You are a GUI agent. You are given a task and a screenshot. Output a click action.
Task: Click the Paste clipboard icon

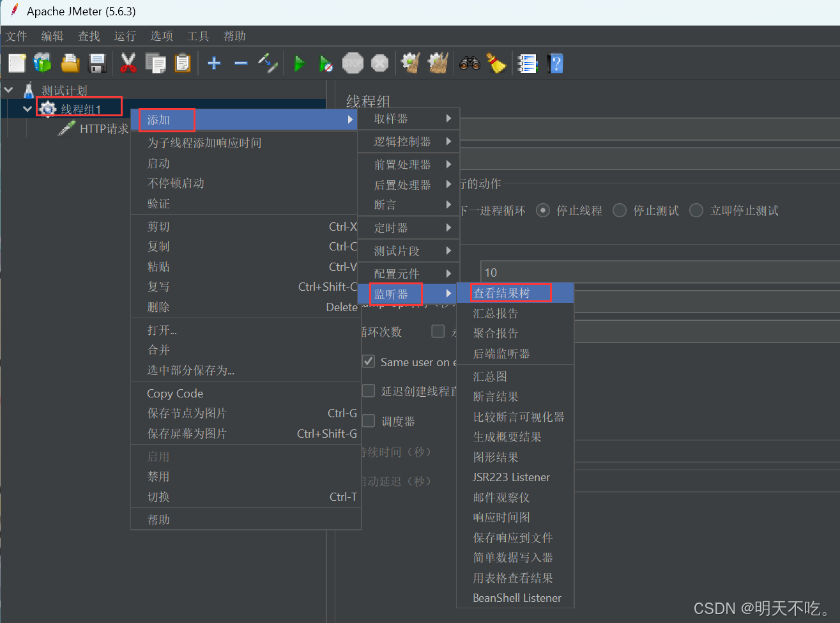[183, 63]
